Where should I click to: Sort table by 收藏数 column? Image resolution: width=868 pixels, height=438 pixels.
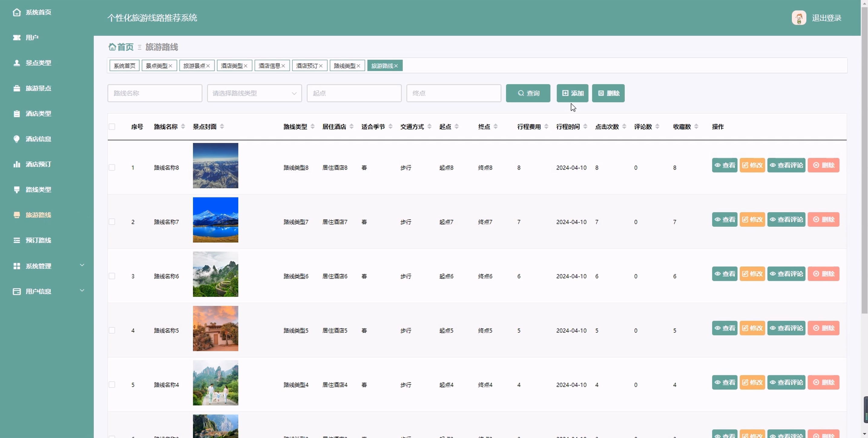(x=696, y=126)
